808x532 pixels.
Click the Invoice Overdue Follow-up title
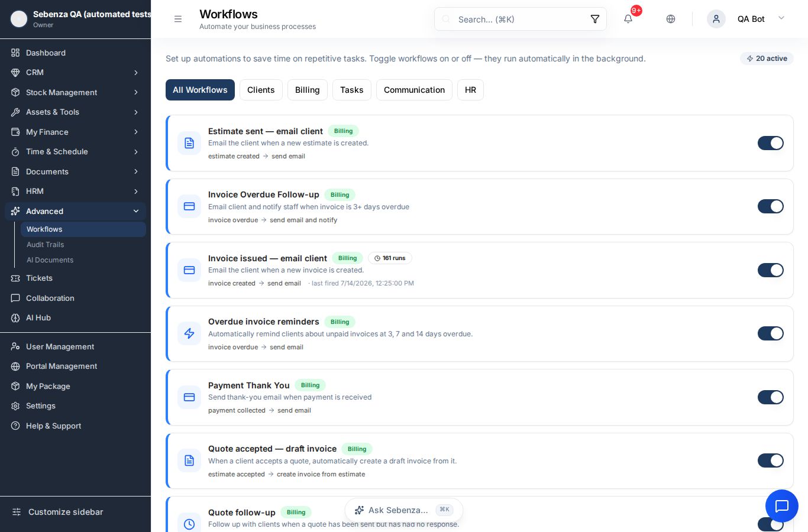[x=264, y=194]
